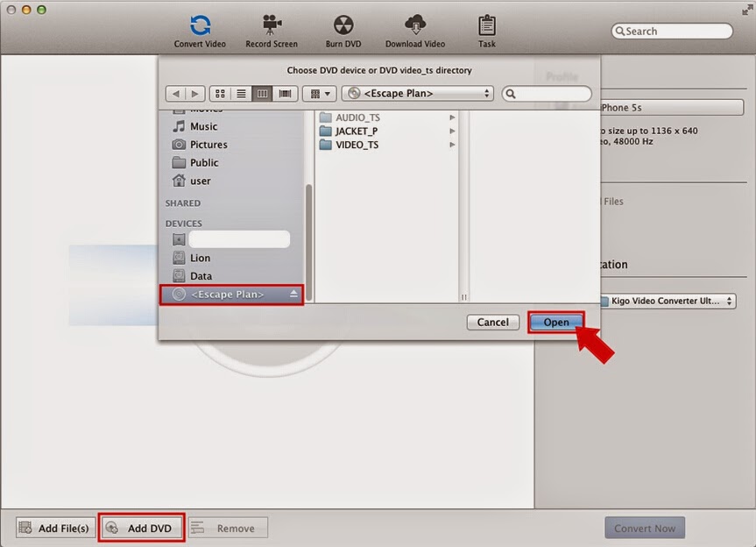Click the unnamed device in Devices list
The height and width of the screenshot is (547, 756).
pyautogui.click(x=231, y=239)
